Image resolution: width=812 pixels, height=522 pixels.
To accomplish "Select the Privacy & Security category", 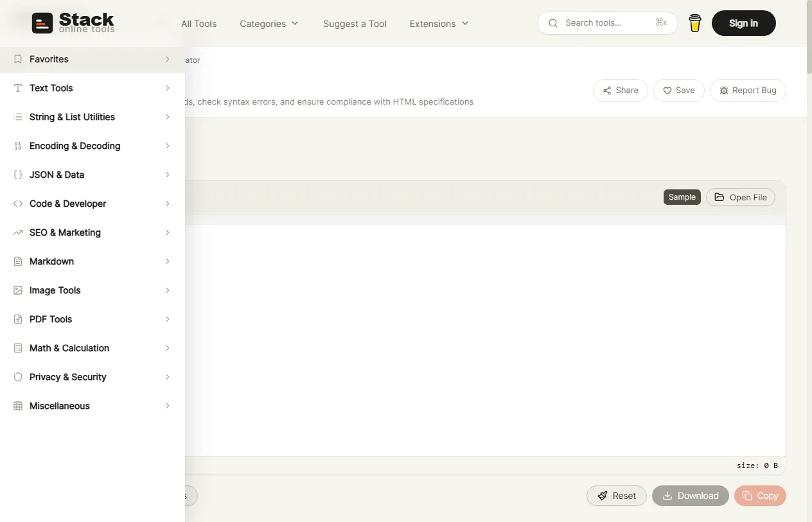I will coord(93,377).
